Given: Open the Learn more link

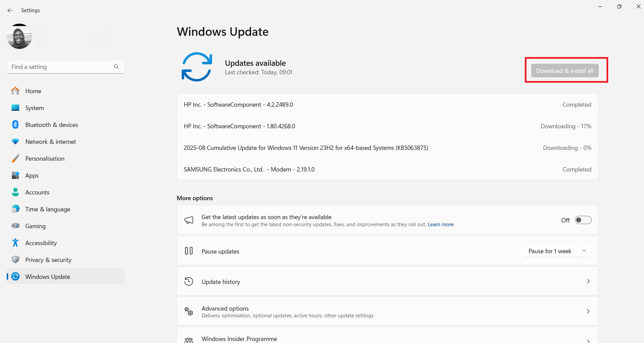Looking at the screenshot, I should (x=440, y=224).
